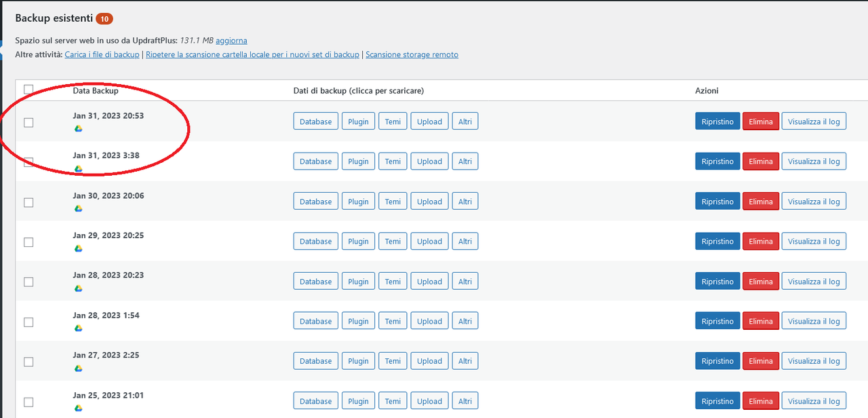Click 'Carica i file di backup' link
Viewport: 868px width, 418px height.
[102, 54]
